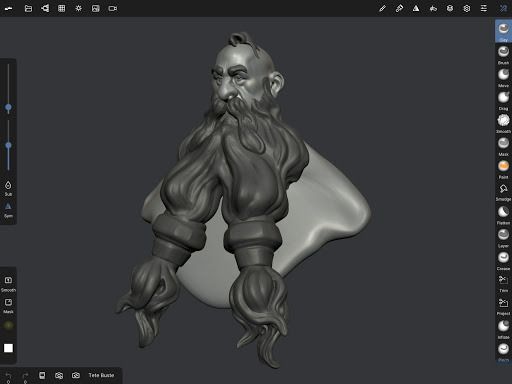This screenshot has height=384, width=512.
Task: Select the Inflate tool
Action: point(503,329)
